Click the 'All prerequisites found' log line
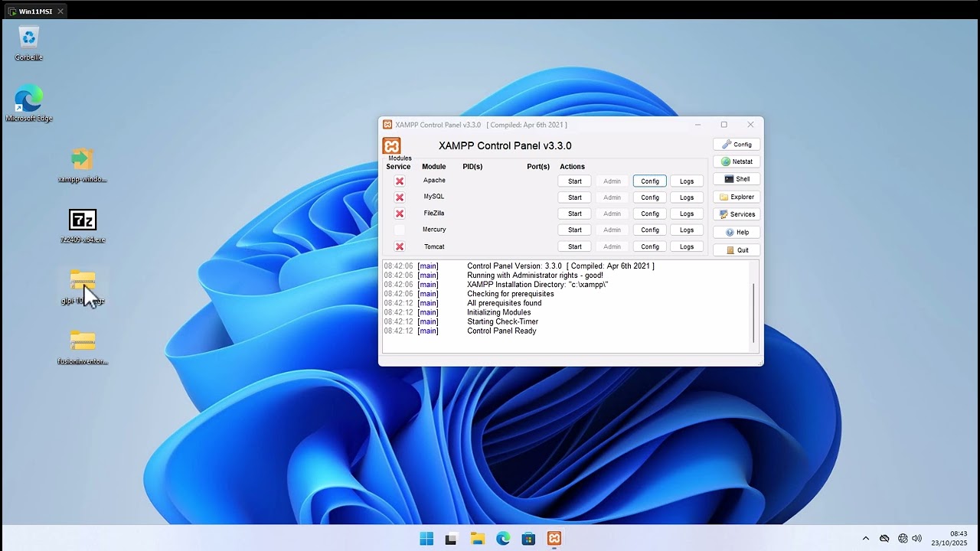This screenshot has width=980, height=551. 504,303
